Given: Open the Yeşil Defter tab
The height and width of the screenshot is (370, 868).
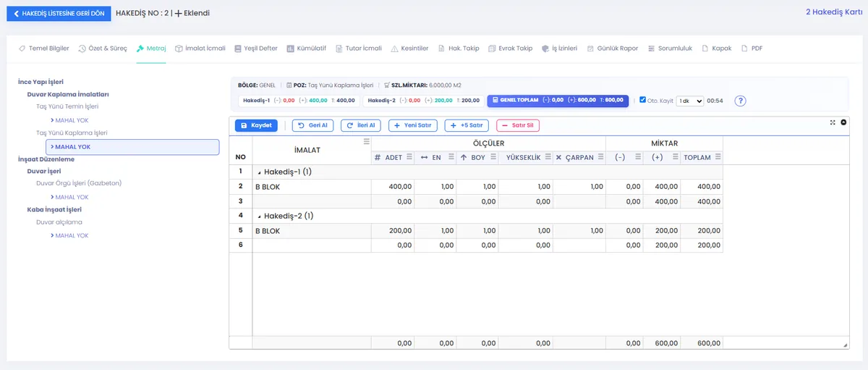Looking at the screenshot, I should 255,49.
